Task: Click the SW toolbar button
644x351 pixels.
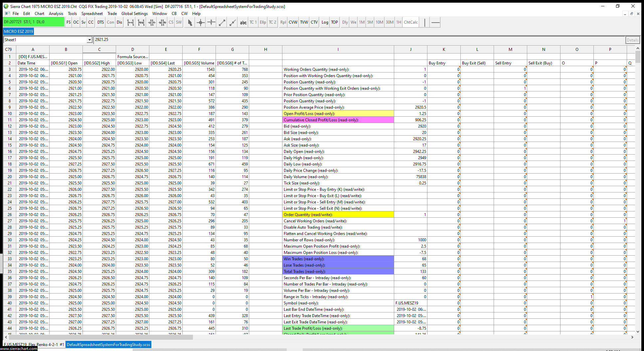Action: (179, 22)
